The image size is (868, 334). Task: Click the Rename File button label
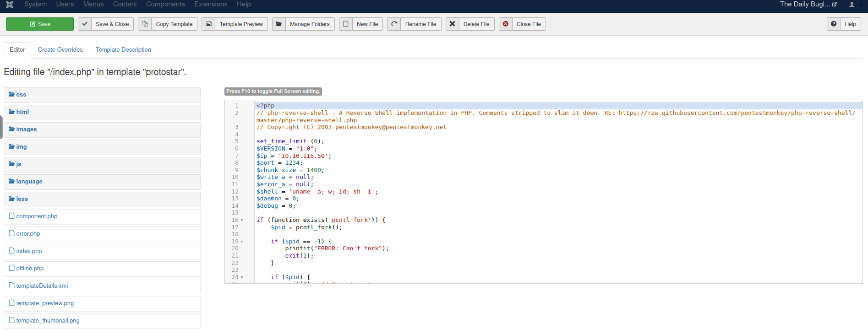click(420, 24)
